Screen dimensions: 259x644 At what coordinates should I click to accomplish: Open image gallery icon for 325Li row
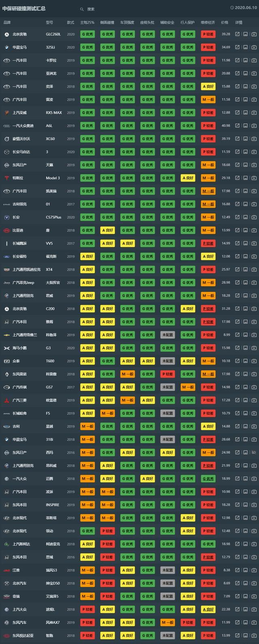click(x=246, y=47)
